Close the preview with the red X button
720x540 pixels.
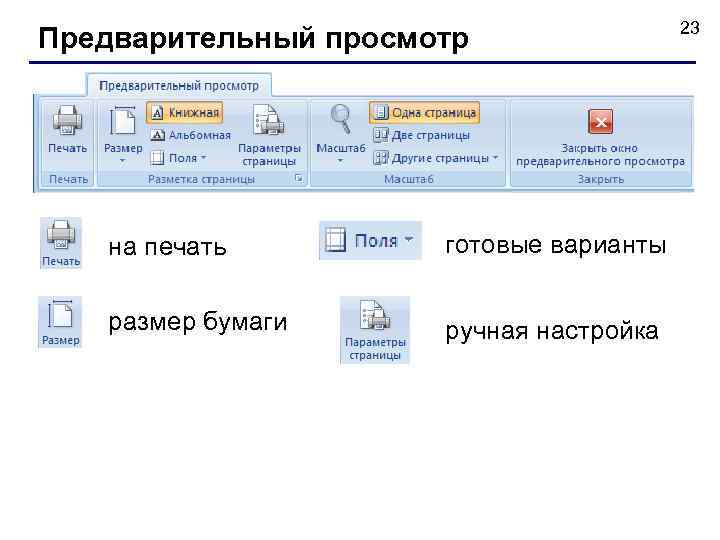[600, 122]
